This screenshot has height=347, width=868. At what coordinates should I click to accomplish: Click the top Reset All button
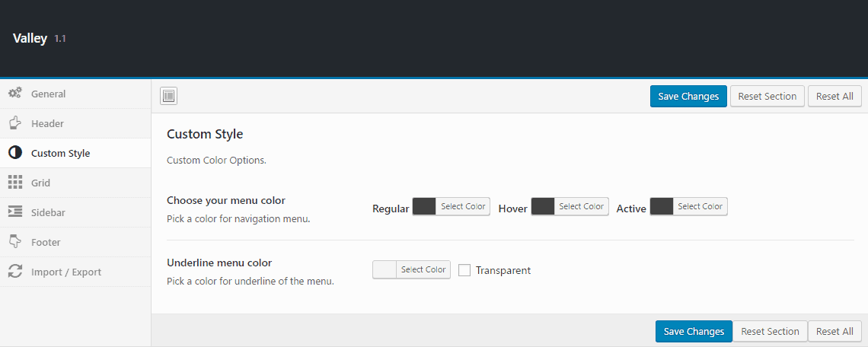[x=834, y=96]
